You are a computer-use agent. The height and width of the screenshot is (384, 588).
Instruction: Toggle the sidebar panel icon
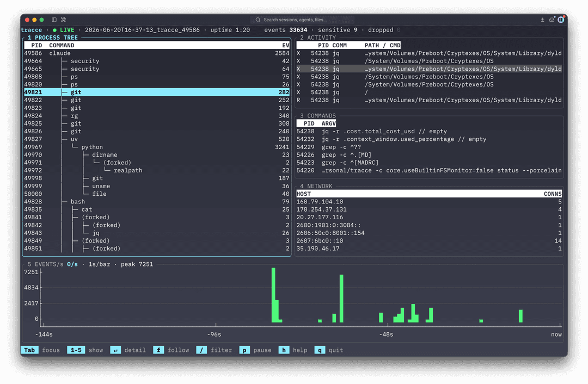point(54,20)
